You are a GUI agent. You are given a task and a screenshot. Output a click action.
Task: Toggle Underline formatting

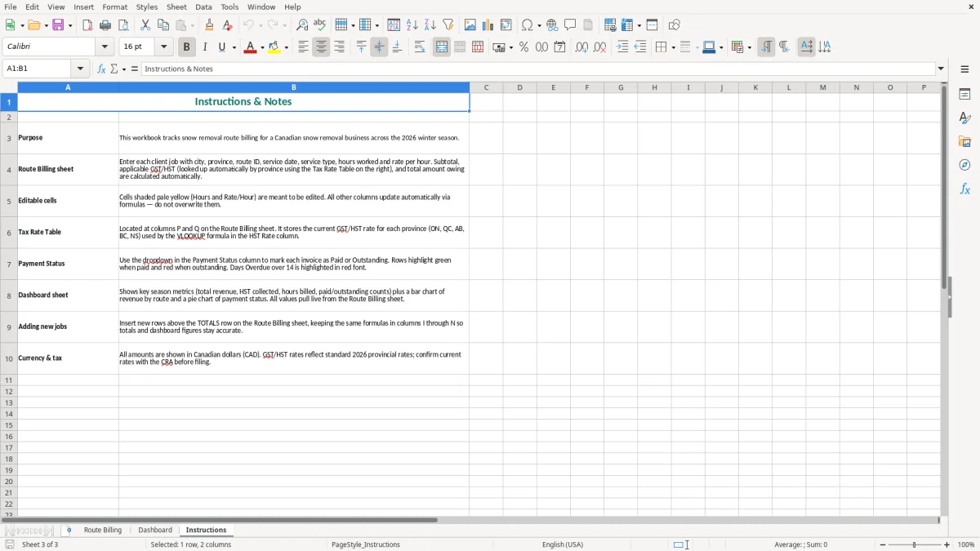[221, 47]
